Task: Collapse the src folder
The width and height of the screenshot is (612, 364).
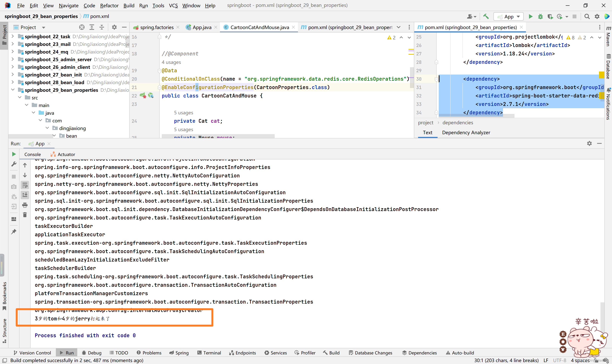Action: (x=20, y=98)
